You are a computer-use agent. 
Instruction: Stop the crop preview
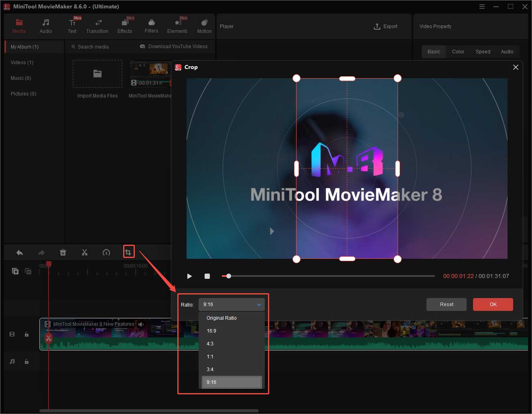[x=207, y=276]
